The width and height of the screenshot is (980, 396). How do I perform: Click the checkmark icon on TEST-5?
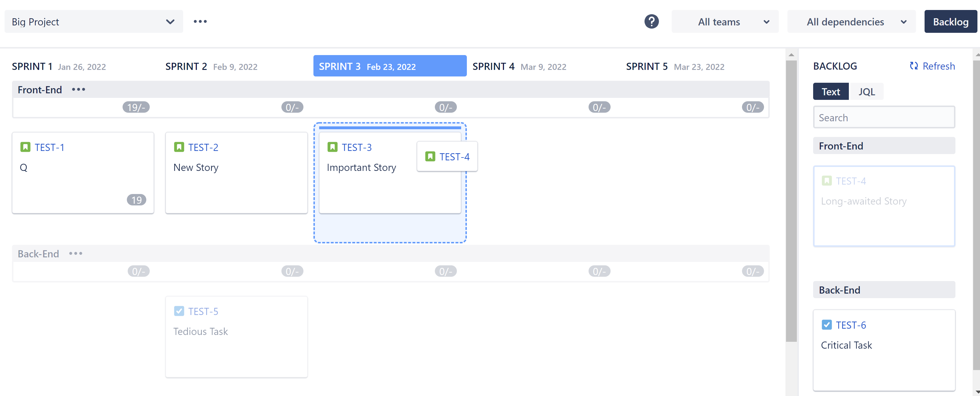[179, 311]
